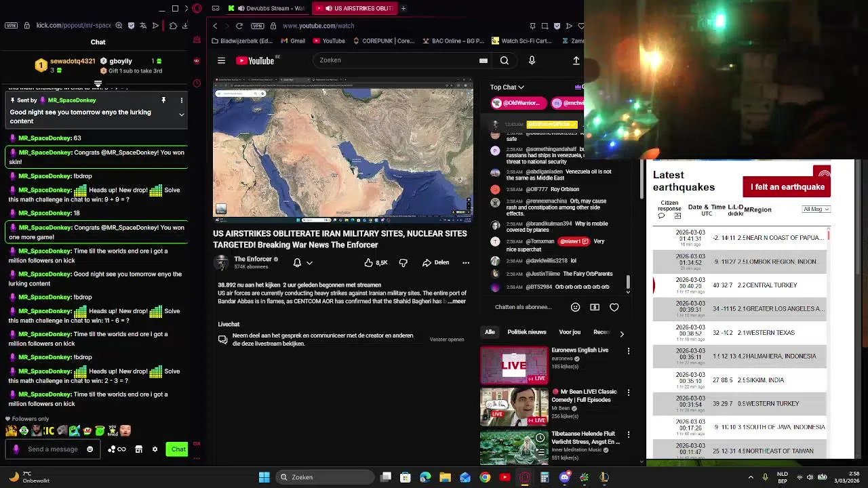Toggle notification bell for The Enforcer
The width and height of the screenshot is (868, 488).
click(x=297, y=262)
